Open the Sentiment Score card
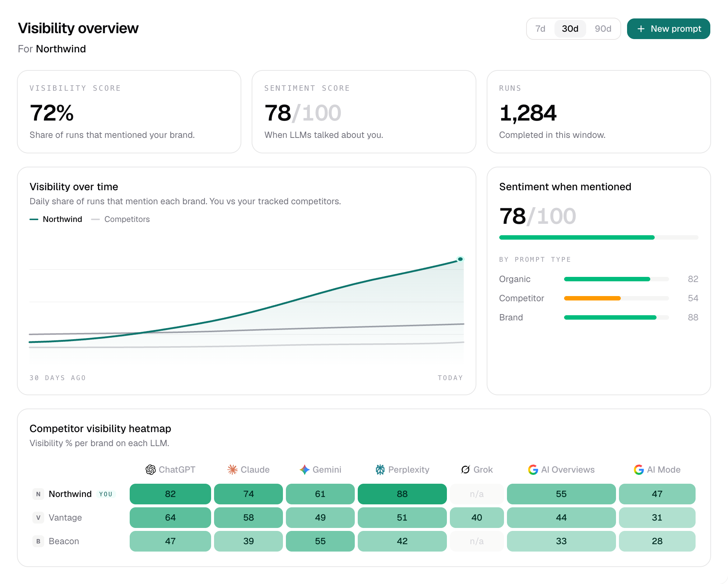 click(364, 112)
